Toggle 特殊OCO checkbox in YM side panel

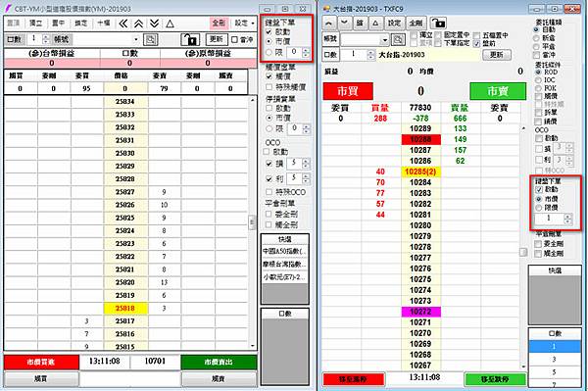coord(269,192)
